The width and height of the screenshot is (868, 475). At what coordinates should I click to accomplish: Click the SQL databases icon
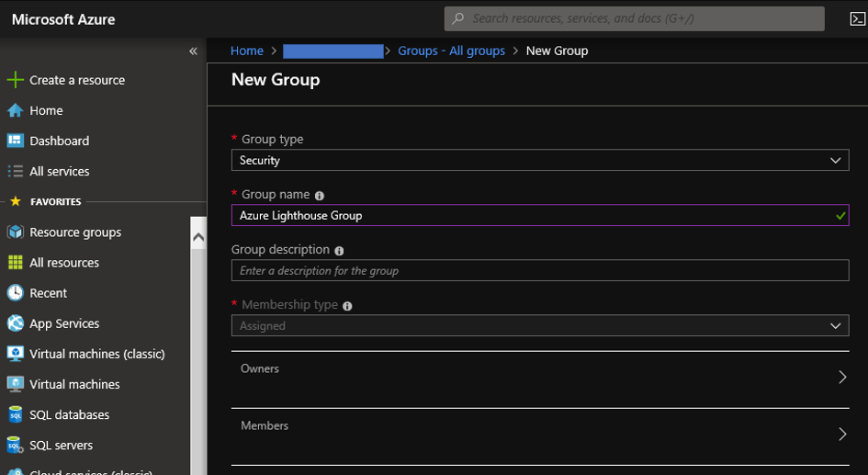click(15, 414)
